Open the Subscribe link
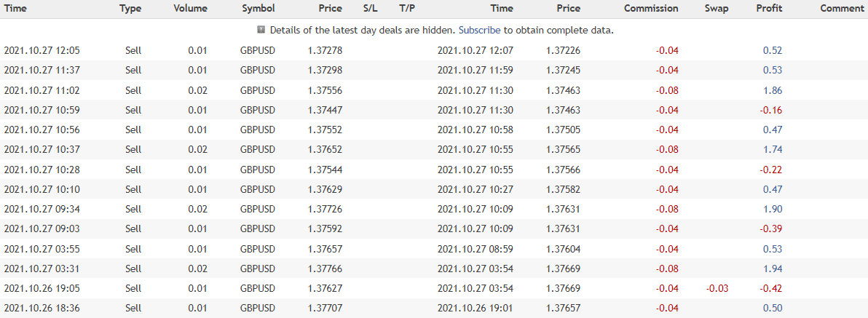The image size is (868, 318). [480, 31]
